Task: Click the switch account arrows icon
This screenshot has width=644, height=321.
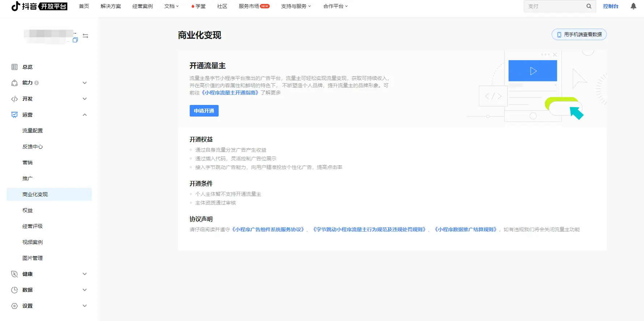Action: point(85,36)
